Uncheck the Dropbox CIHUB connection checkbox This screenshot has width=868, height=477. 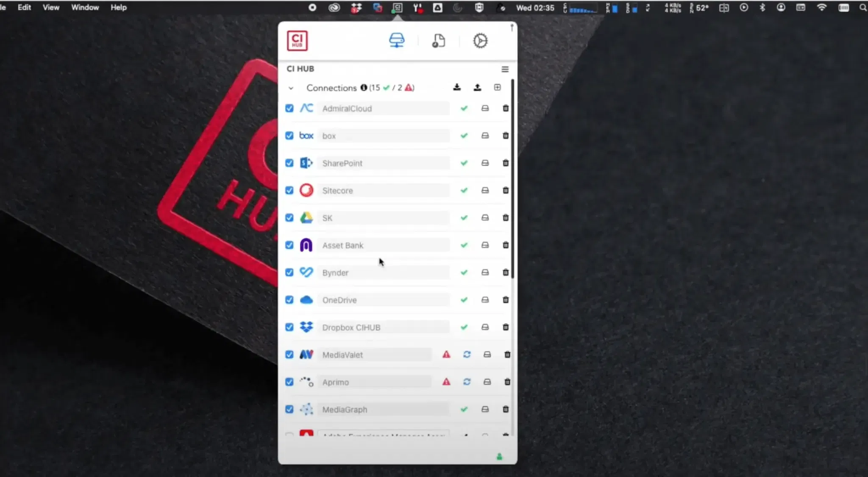coord(289,327)
